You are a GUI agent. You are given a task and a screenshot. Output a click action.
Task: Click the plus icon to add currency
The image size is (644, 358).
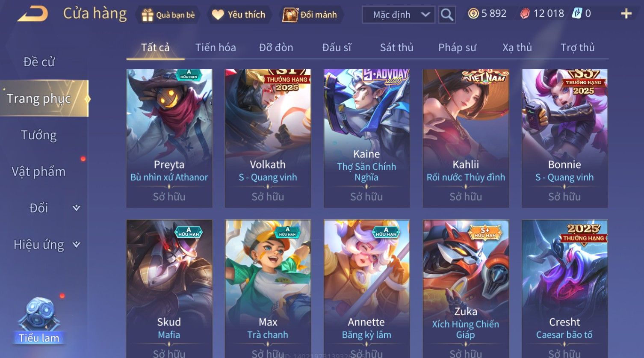click(x=626, y=14)
